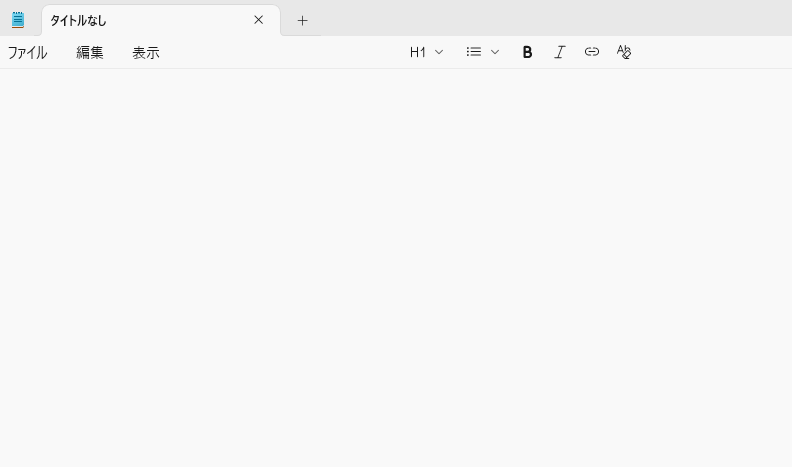This screenshot has height=467, width=792.
Task: Toggle bold formatting
Action: coord(527,52)
